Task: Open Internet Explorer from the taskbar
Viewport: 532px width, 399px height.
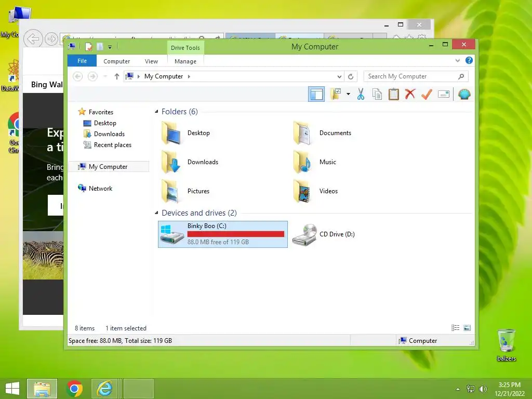Action: pos(104,389)
